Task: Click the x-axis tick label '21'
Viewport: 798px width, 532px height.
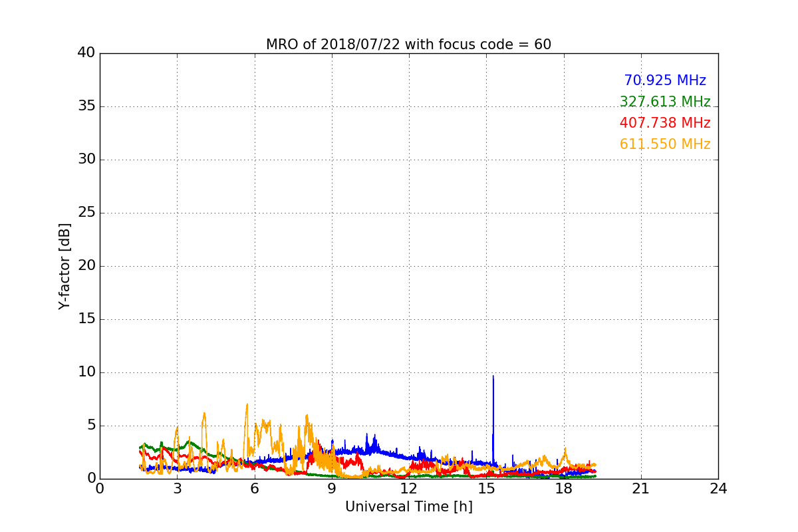Action: (641, 489)
